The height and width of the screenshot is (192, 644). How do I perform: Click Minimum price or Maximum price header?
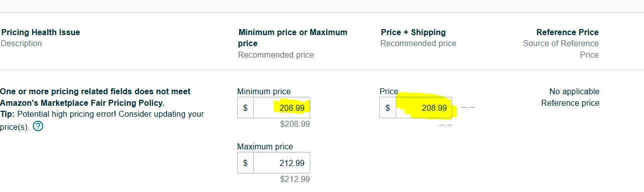(293, 38)
